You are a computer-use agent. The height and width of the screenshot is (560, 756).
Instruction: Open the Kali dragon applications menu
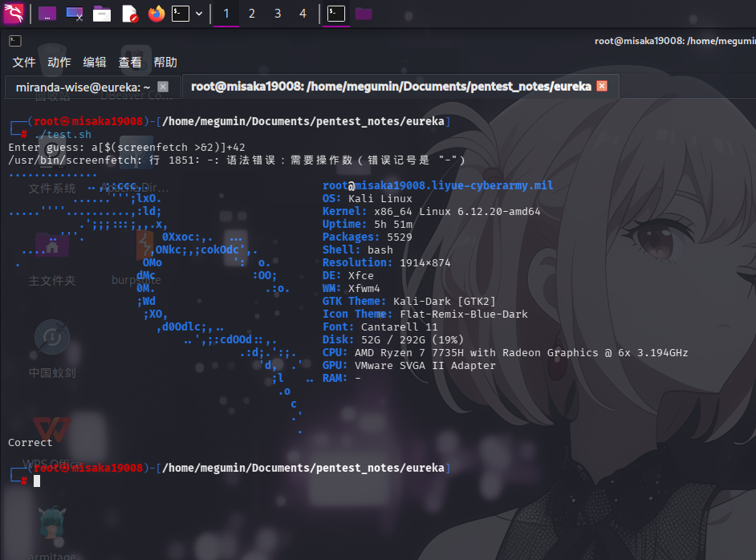(14, 14)
